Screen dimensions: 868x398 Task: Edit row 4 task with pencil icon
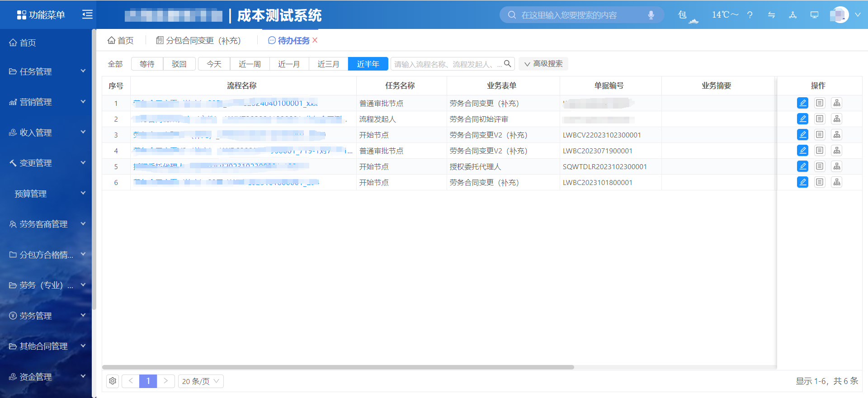tap(802, 151)
